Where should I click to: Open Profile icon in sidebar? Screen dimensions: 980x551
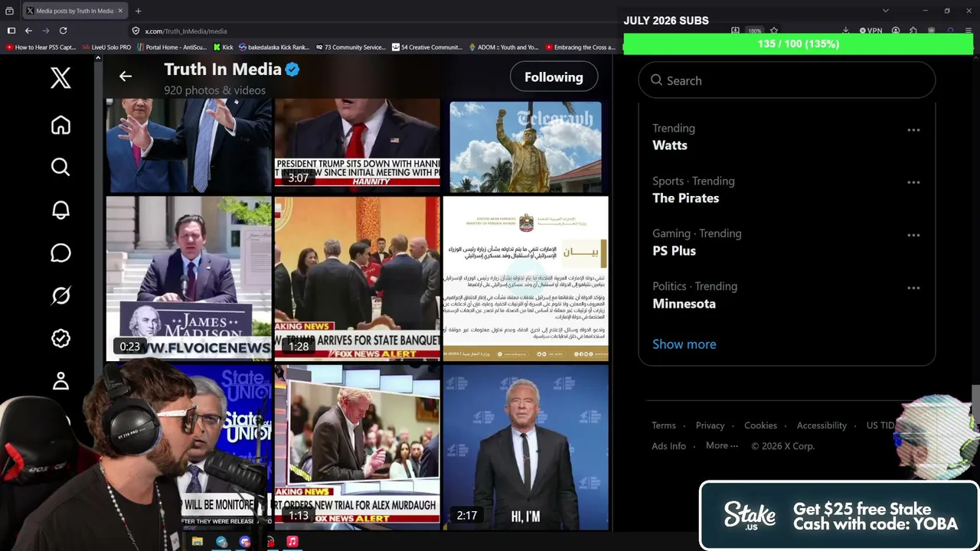[60, 380]
